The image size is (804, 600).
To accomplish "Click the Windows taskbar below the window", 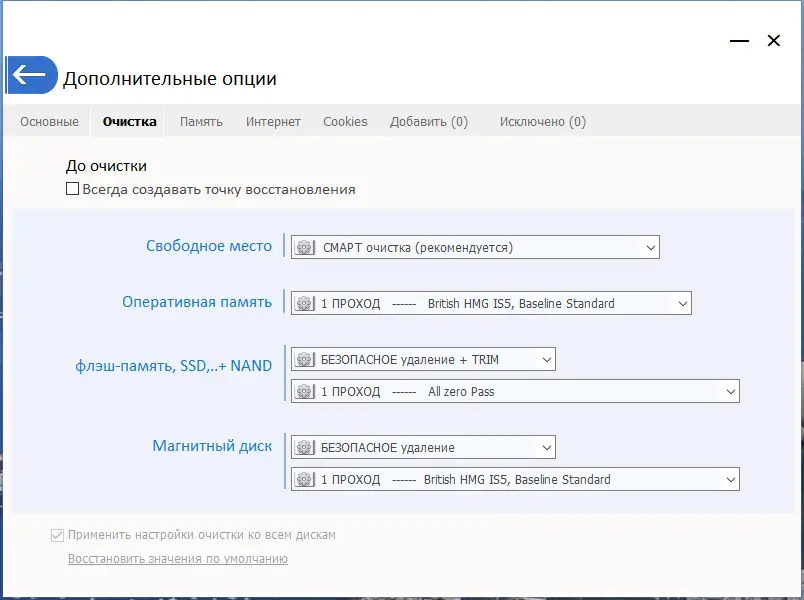I will (402, 595).
